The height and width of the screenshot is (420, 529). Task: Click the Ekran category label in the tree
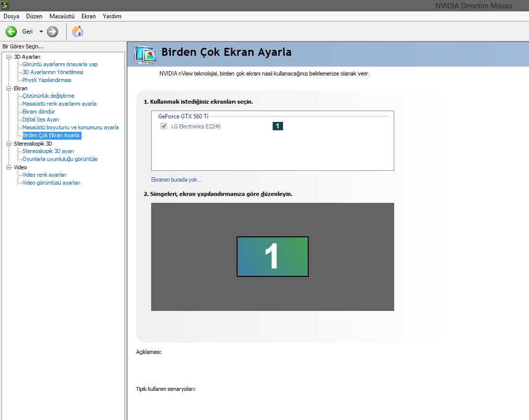point(21,88)
